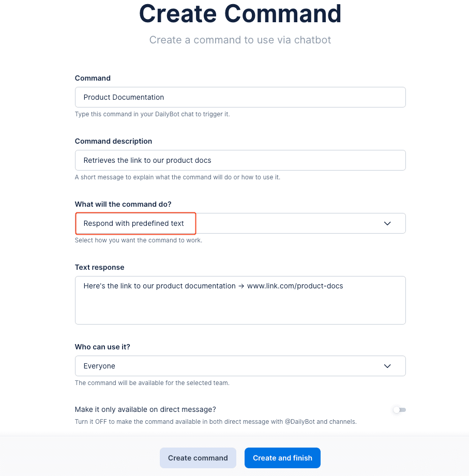Pick a different team audience option
The image size is (469, 476).
pyautogui.click(x=240, y=366)
